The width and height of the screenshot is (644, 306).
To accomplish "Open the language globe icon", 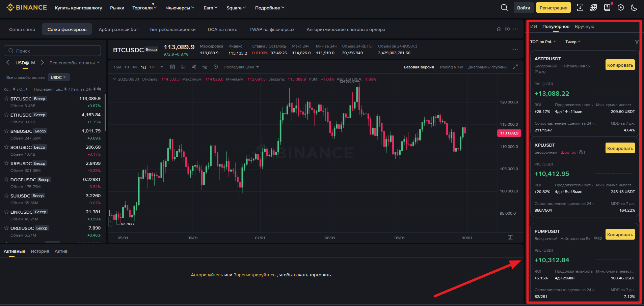I will click(593, 7).
